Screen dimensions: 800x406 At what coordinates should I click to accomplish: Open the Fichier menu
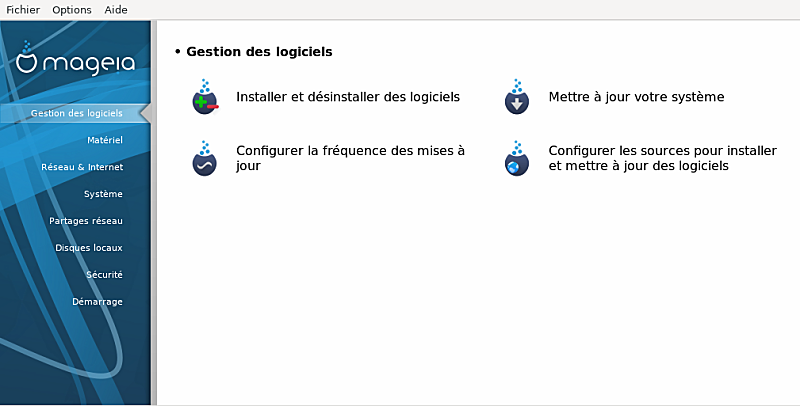point(23,10)
